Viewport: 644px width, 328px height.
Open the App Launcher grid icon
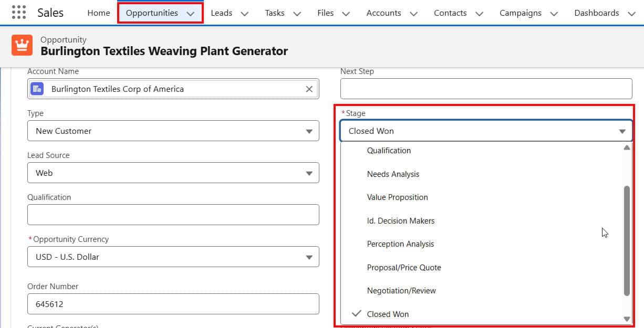pos(19,12)
